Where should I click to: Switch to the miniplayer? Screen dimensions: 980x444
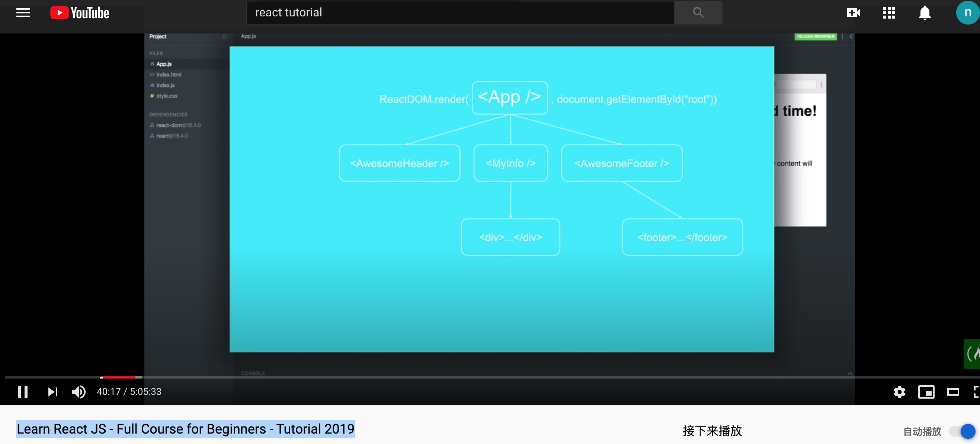[926, 392]
